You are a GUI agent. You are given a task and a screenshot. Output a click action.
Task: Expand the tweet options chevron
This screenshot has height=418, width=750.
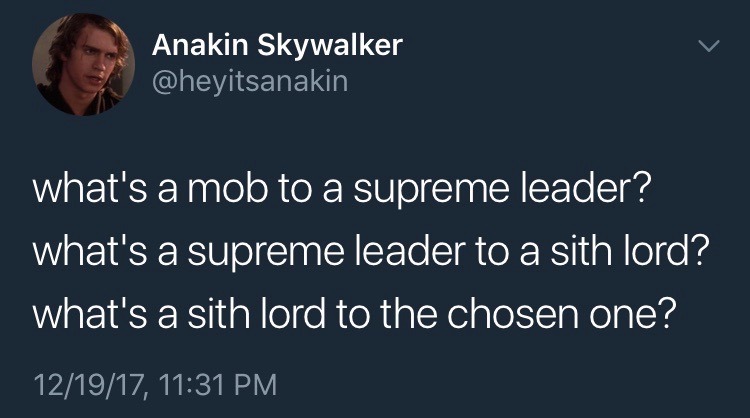click(x=707, y=47)
